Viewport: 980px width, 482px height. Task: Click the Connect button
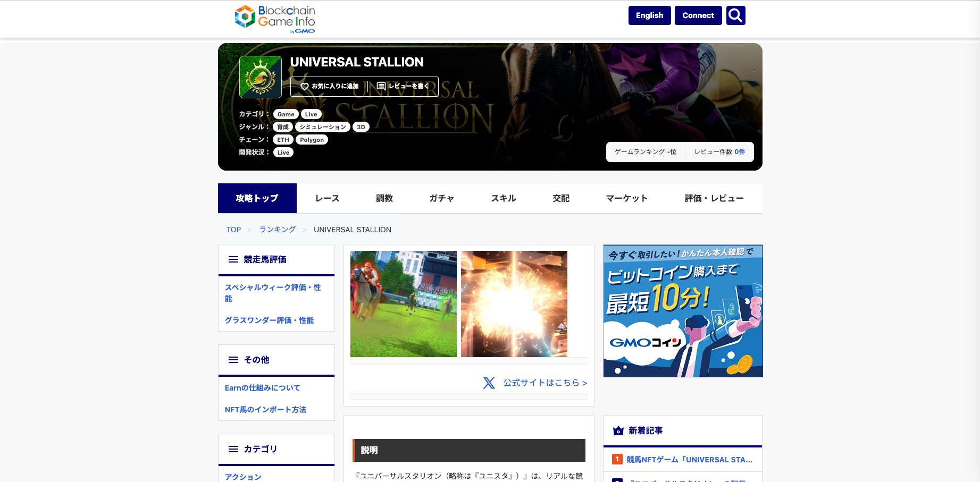point(698,15)
